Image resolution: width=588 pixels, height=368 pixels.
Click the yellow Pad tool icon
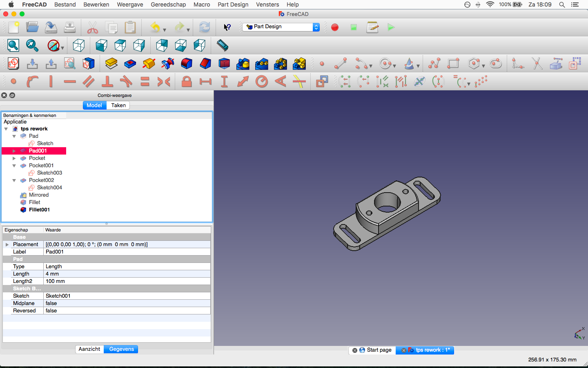click(x=111, y=64)
